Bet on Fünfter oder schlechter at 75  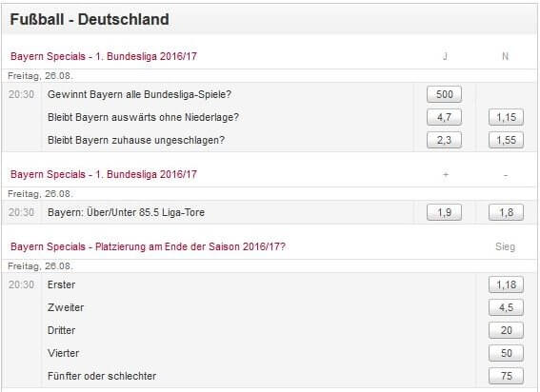click(506, 376)
